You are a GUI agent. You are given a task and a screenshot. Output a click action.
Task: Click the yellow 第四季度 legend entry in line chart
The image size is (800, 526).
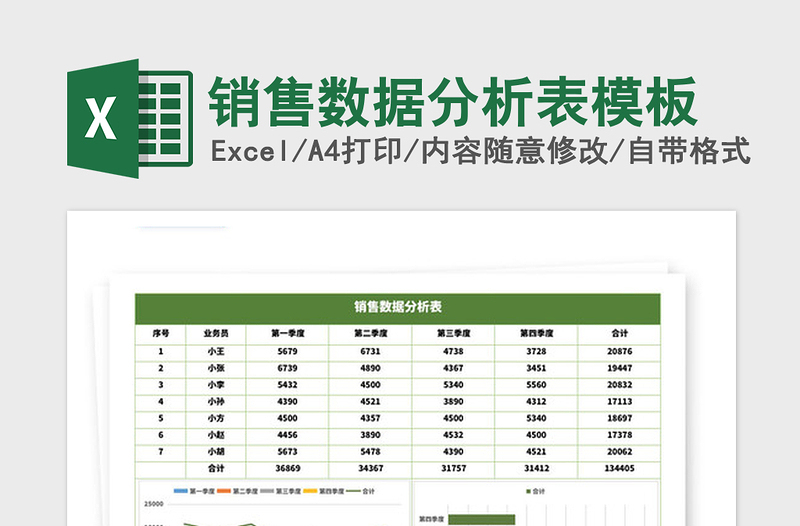coord(324,491)
